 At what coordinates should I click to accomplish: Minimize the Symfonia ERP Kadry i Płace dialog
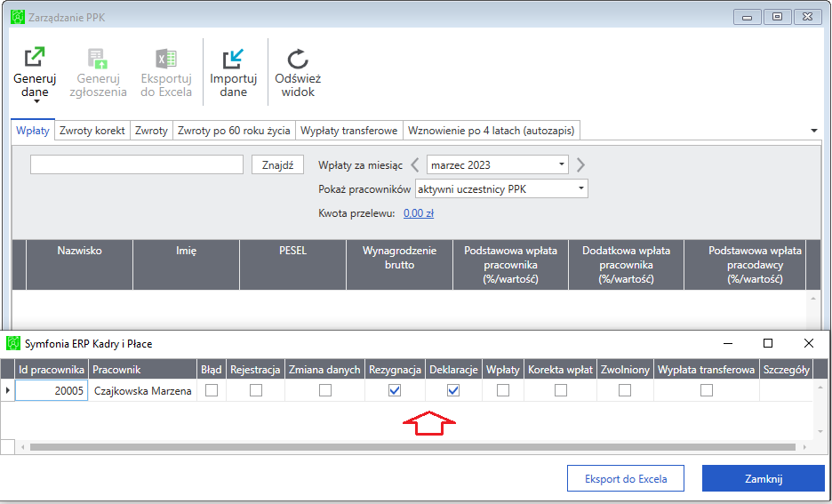(728, 343)
